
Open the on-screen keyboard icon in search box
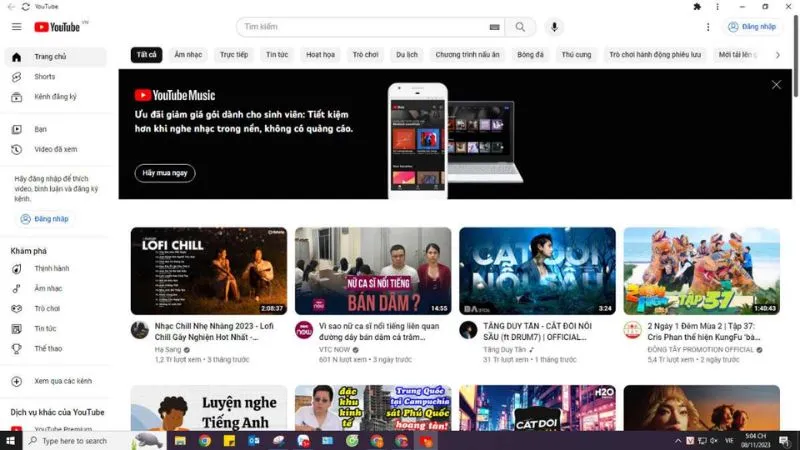coord(494,27)
